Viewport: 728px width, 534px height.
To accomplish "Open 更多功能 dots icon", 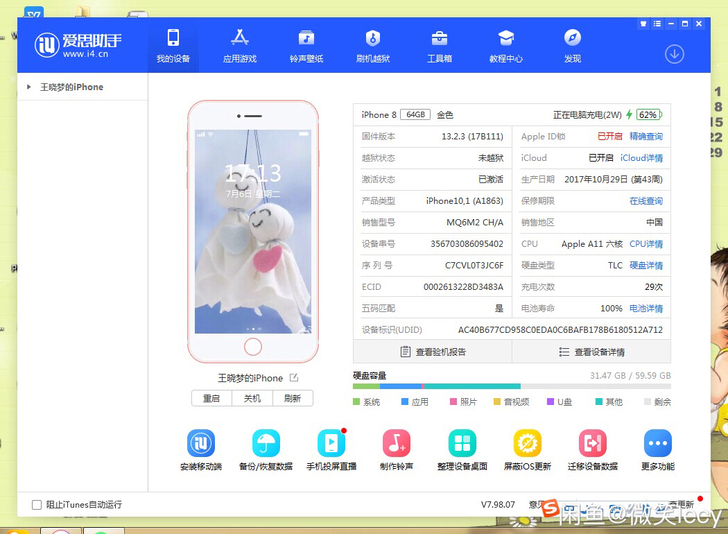I will [x=658, y=443].
